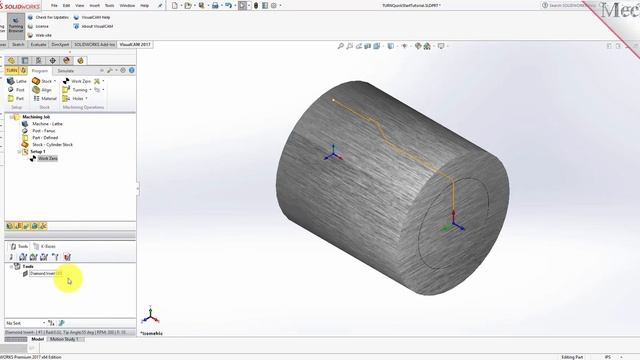Image resolution: width=640 pixels, height=360 pixels.
Task: Open the Help menu
Action: pos(144,6)
